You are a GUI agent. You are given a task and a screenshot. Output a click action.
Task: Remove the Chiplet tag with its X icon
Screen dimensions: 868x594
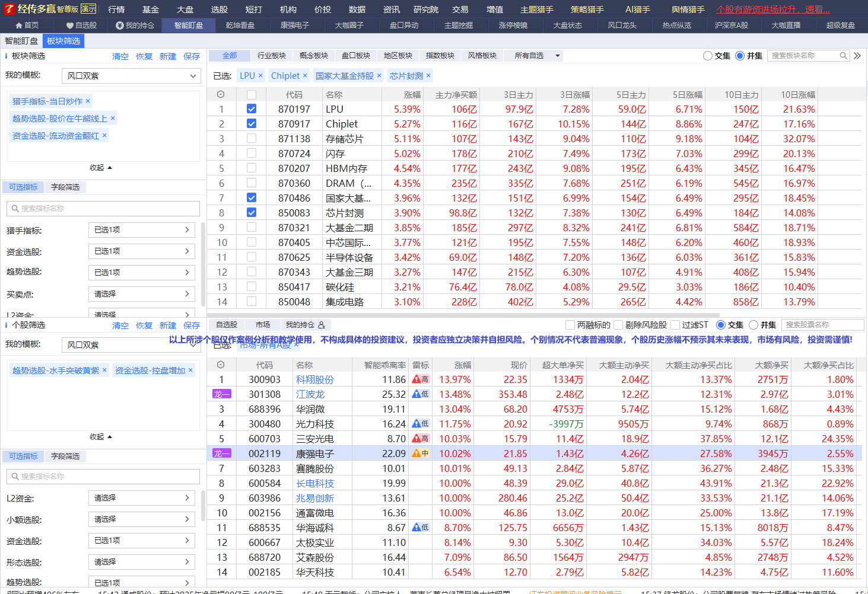click(305, 75)
